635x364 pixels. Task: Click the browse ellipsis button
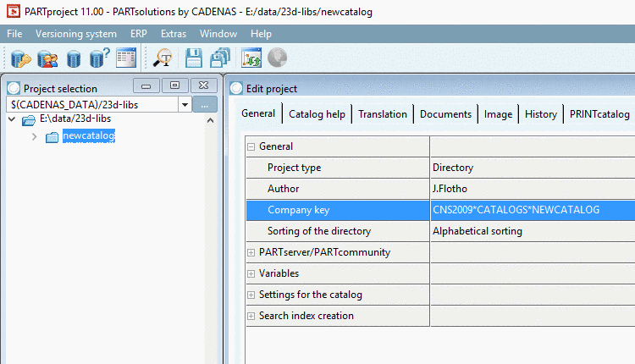(205, 104)
